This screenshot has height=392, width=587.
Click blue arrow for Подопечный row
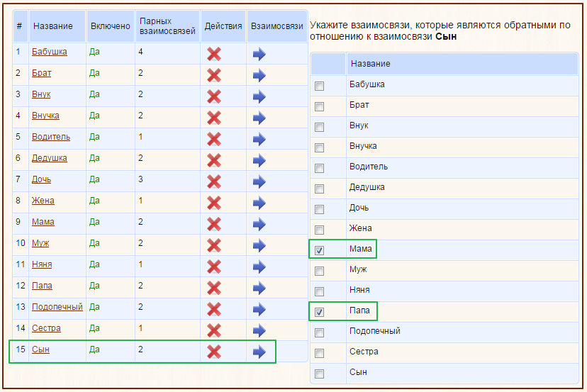click(259, 310)
